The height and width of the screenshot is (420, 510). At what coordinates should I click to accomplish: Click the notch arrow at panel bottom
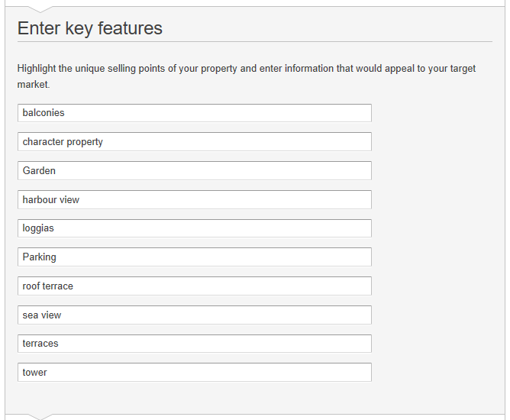coord(44,416)
